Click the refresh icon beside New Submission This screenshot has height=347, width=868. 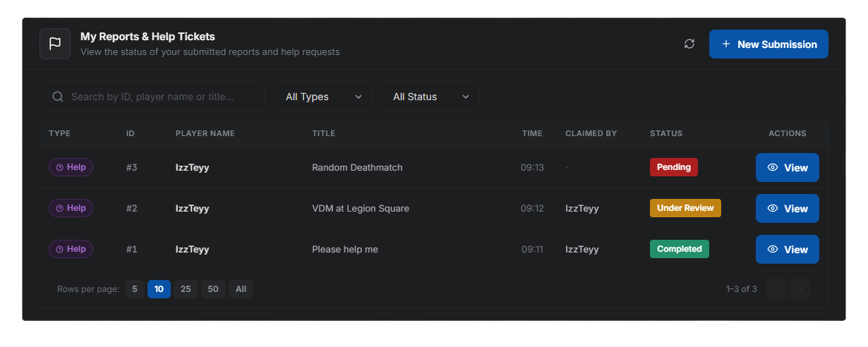click(x=689, y=44)
